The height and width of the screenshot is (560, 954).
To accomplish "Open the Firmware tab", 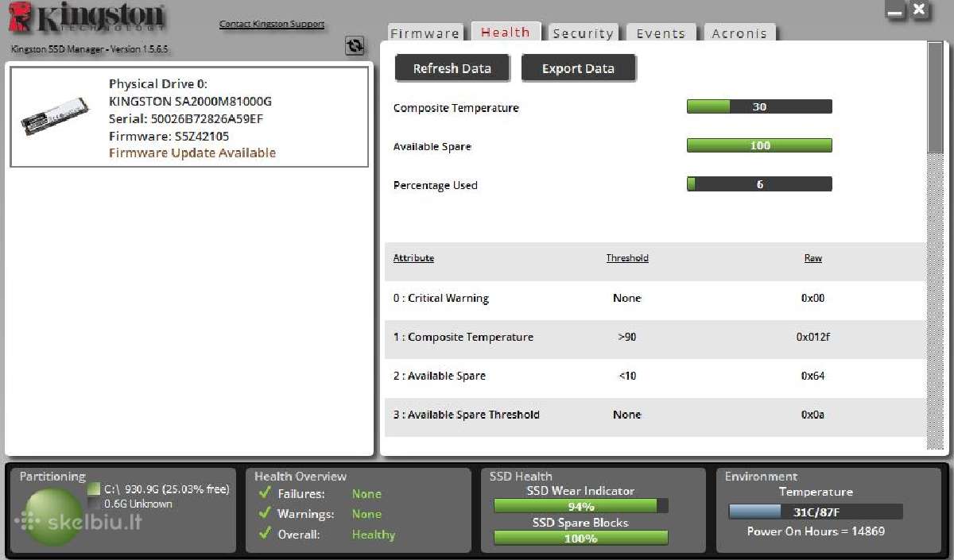I will click(x=425, y=33).
